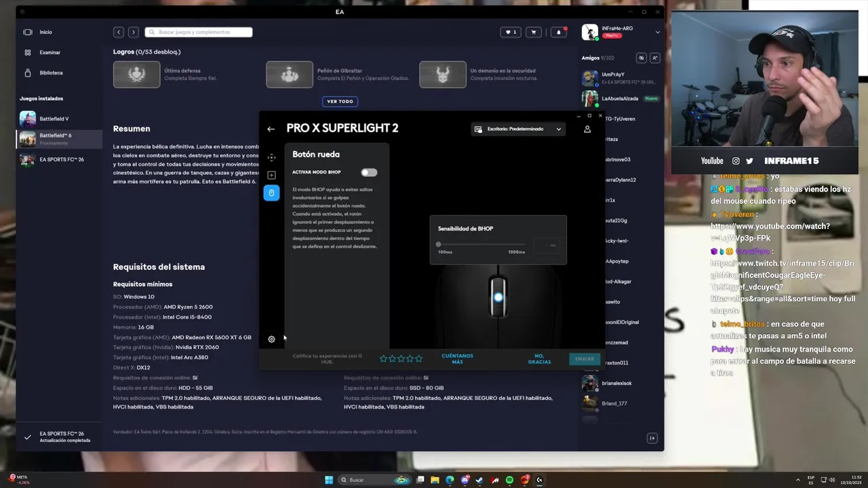
Task: Click the hide friends eye-slash icon
Action: coord(642,58)
